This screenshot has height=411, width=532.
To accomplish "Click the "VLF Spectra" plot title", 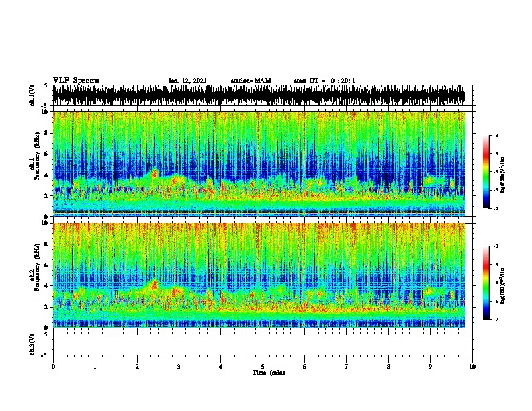I will click(x=76, y=80).
